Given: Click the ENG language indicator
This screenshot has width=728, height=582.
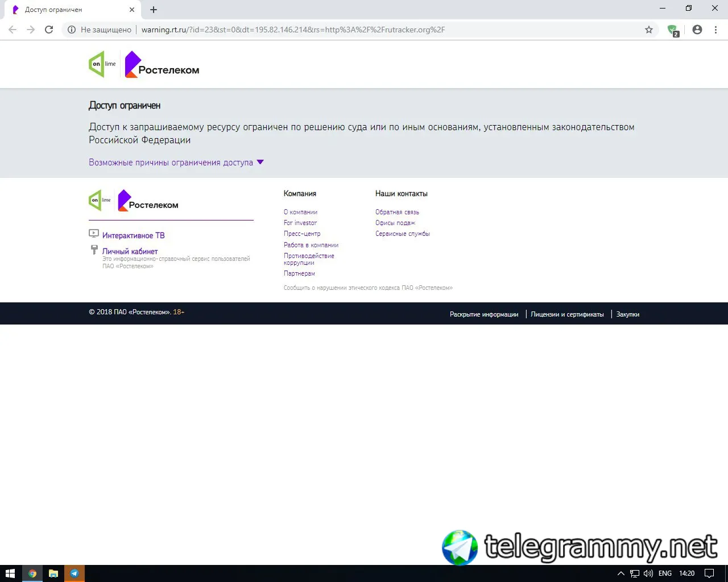Looking at the screenshot, I should click(x=665, y=573).
